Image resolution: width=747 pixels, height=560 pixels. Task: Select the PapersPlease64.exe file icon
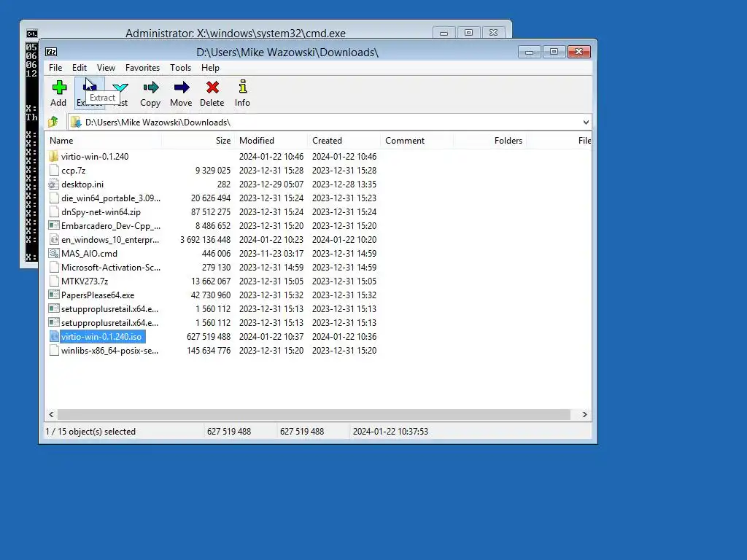tap(54, 295)
